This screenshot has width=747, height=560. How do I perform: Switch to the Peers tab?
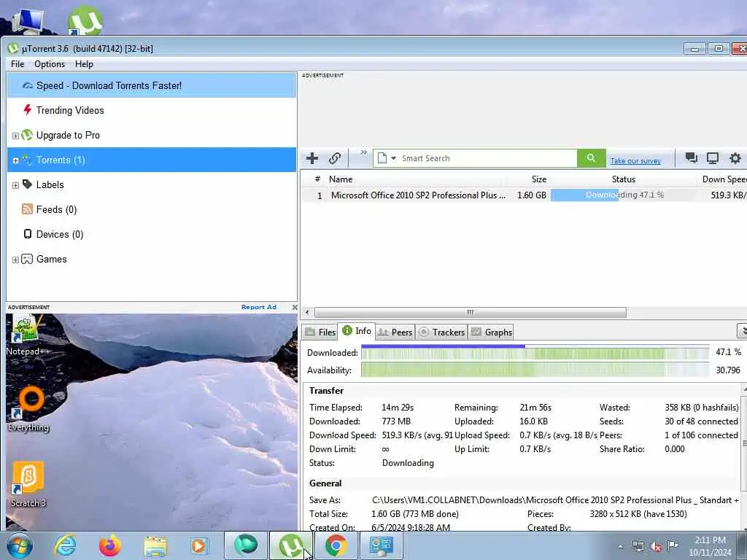click(x=395, y=332)
